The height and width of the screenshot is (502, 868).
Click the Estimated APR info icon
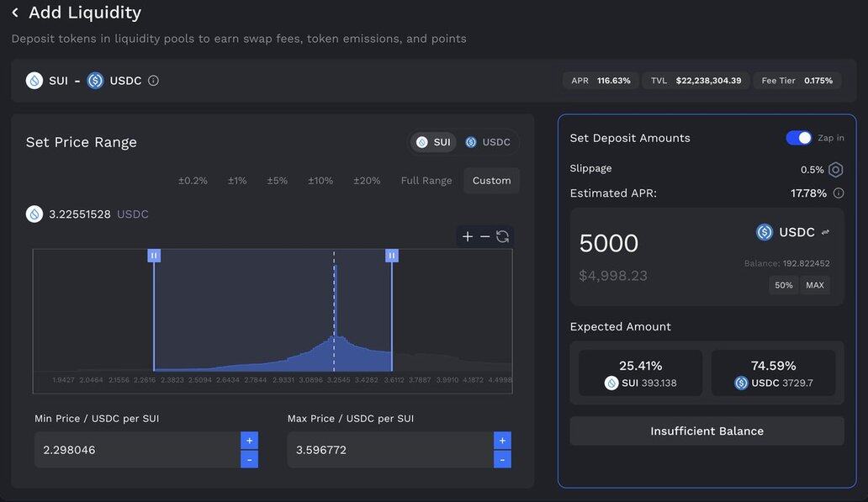[838, 193]
